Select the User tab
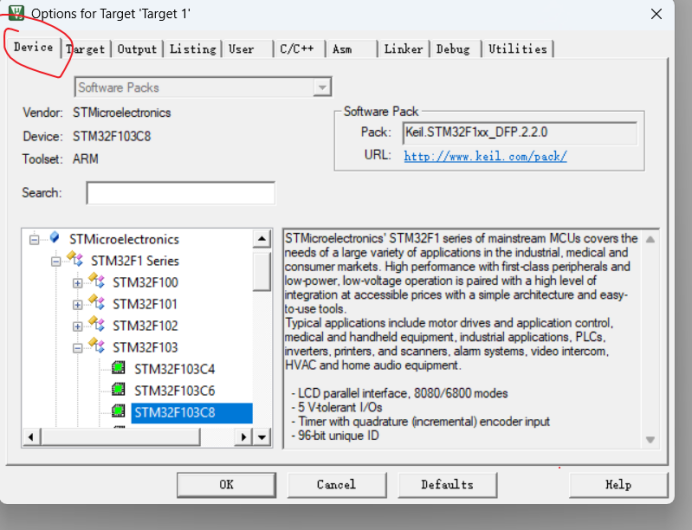This screenshot has height=530, width=692. pos(241,49)
